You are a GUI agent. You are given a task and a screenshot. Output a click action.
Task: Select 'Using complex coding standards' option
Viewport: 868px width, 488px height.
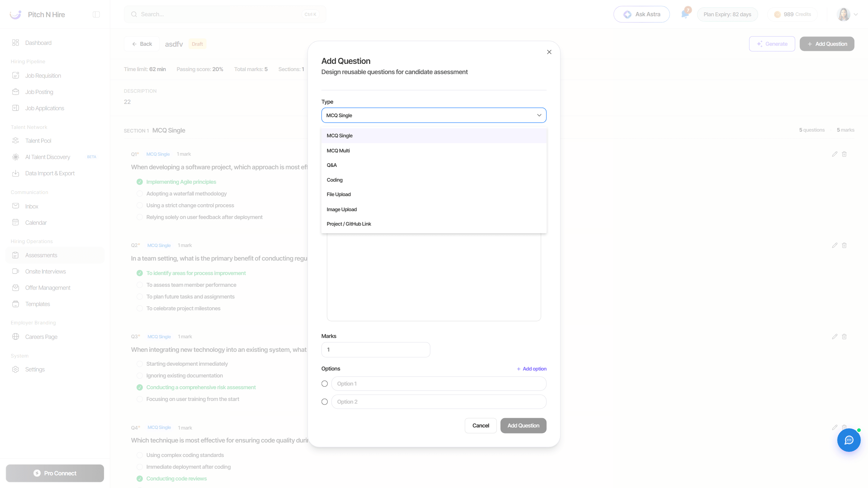pos(140,455)
